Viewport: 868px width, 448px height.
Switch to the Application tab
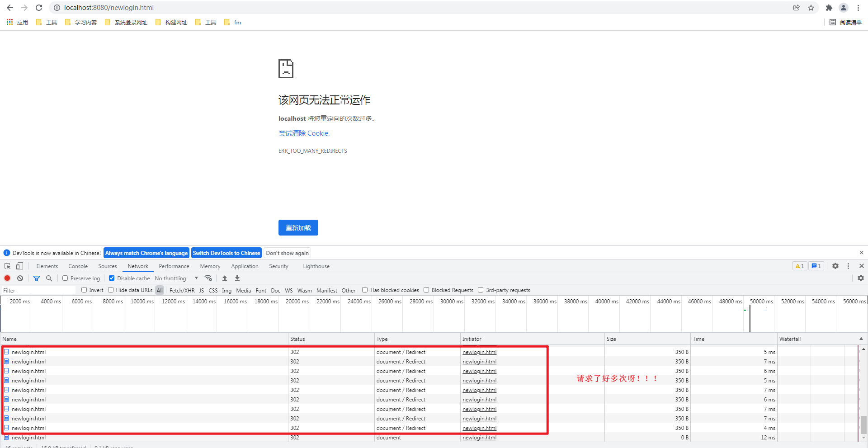pos(245,266)
